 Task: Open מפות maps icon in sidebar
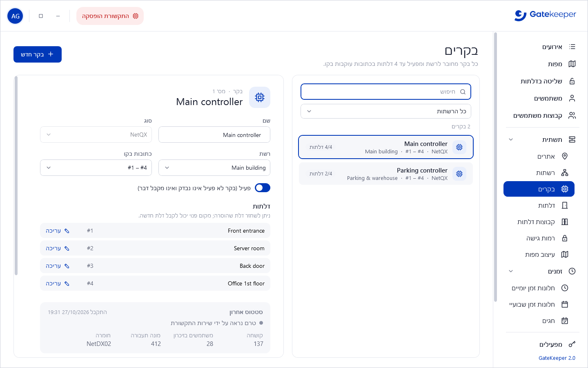(572, 64)
